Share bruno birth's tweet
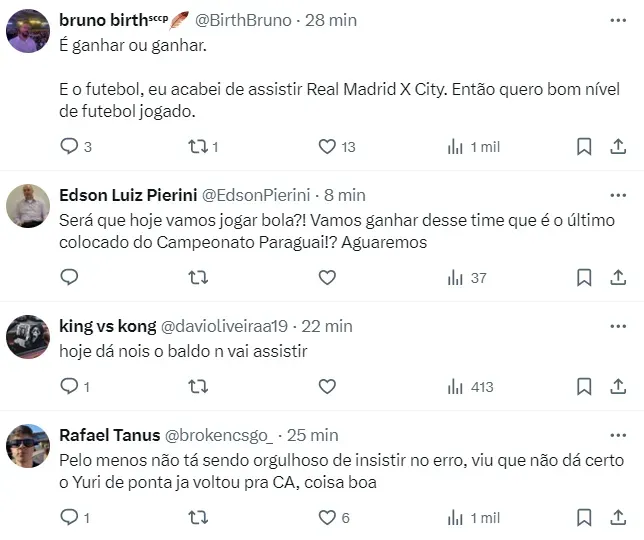644x540 pixels. tap(617, 147)
